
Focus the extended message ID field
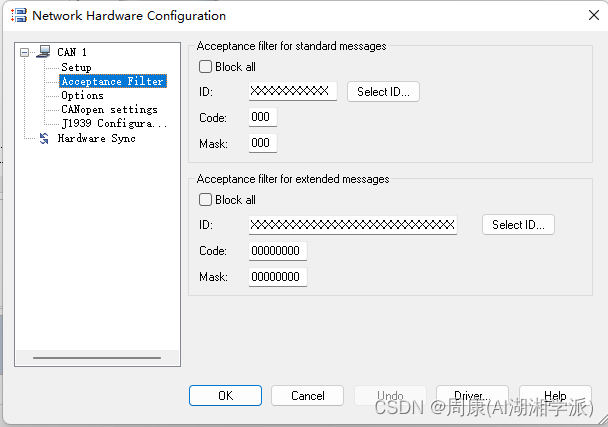click(353, 225)
